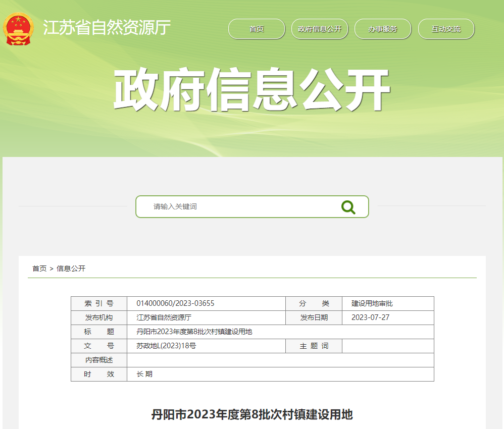Click the green magnifier search icon
504x429 pixels.
[348, 207]
